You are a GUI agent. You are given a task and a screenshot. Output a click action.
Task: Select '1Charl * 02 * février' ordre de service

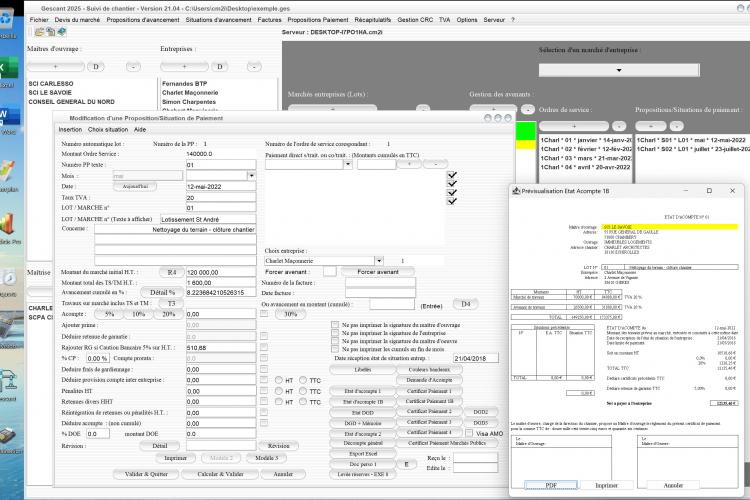click(586, 149)
